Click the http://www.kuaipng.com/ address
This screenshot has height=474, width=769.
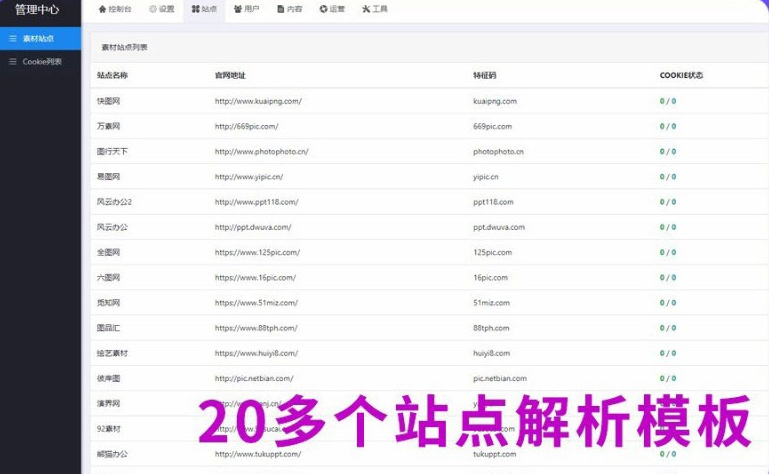(258, 101)
